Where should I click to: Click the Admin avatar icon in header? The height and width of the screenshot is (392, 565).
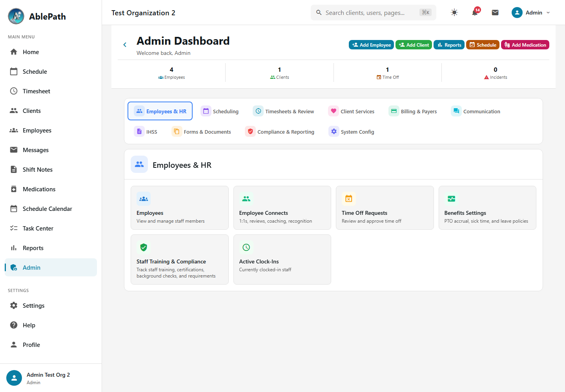517,13
